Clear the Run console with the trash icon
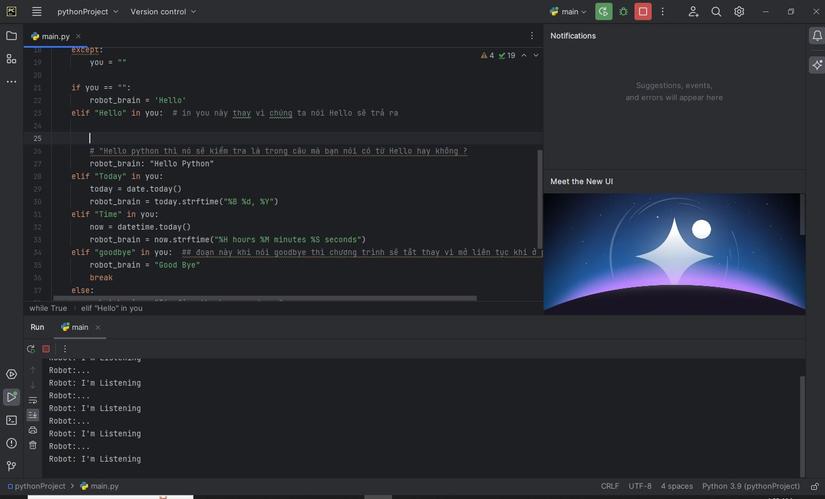 (32, 445)
